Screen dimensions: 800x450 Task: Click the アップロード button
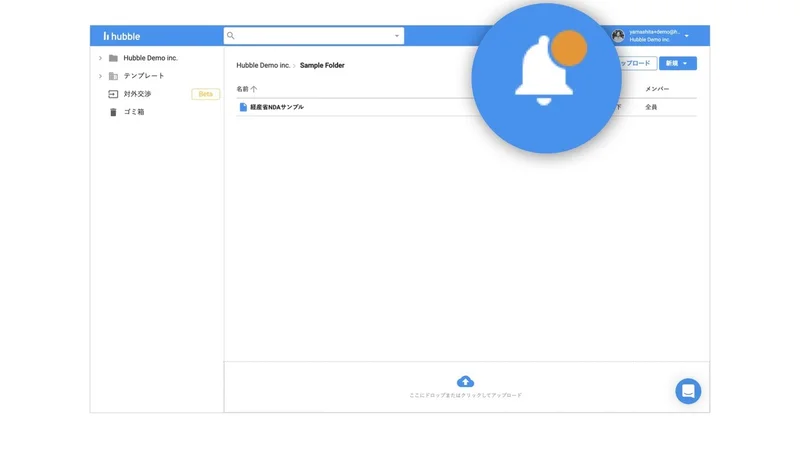tap(636, 63)
